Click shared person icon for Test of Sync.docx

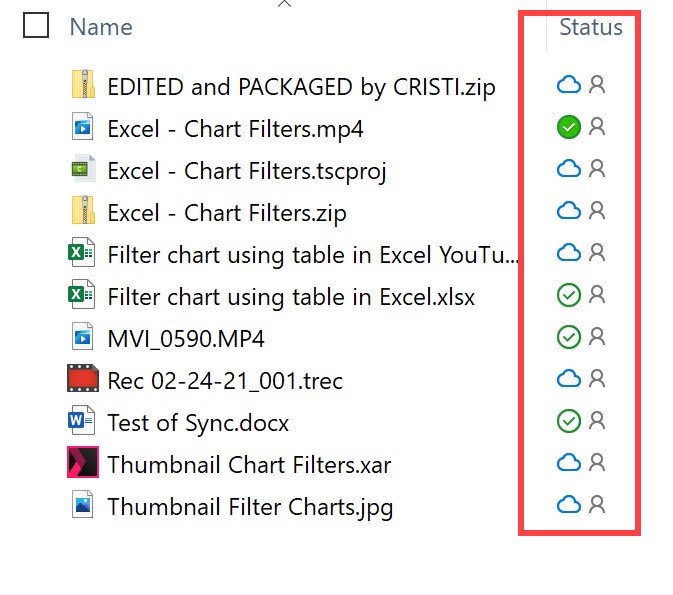597,420
